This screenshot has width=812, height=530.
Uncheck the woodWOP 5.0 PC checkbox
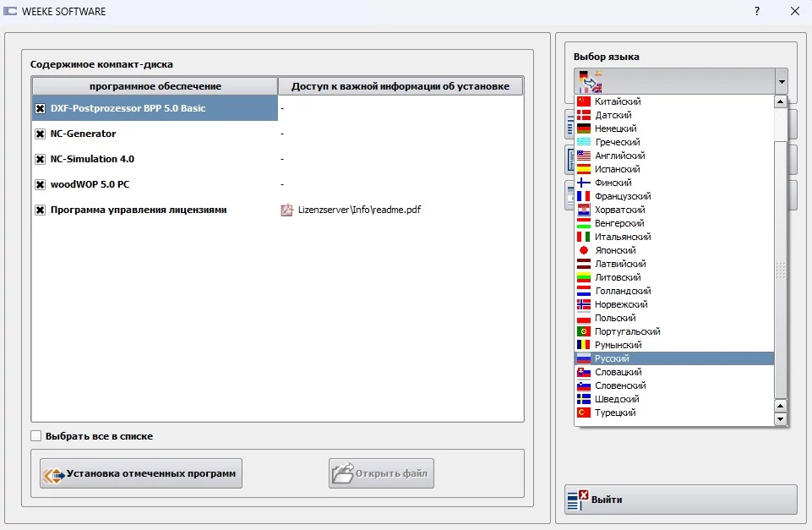40,184
